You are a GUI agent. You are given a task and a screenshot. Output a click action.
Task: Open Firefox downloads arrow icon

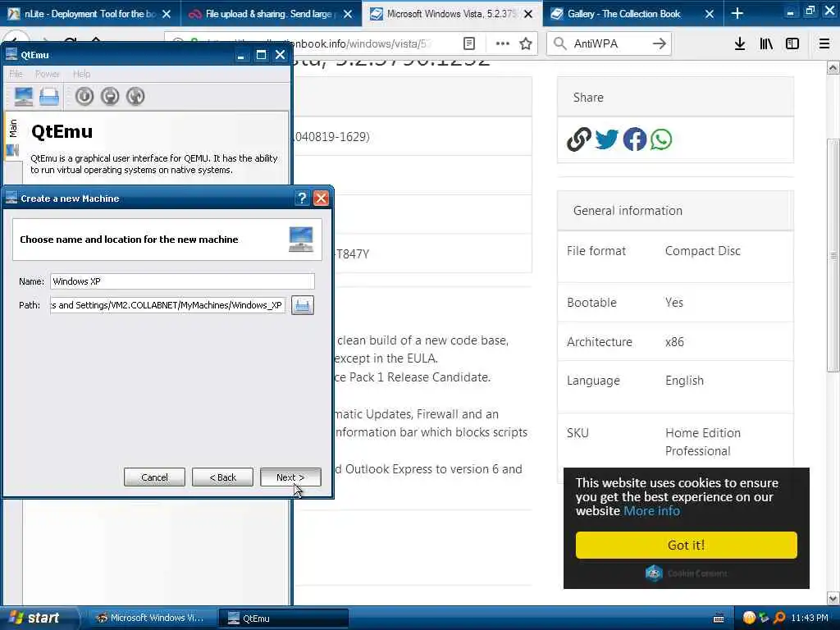coord(740,44)
